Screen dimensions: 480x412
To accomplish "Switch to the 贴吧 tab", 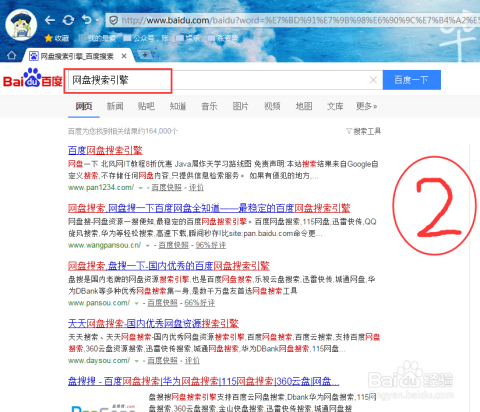I will [146, 106].
